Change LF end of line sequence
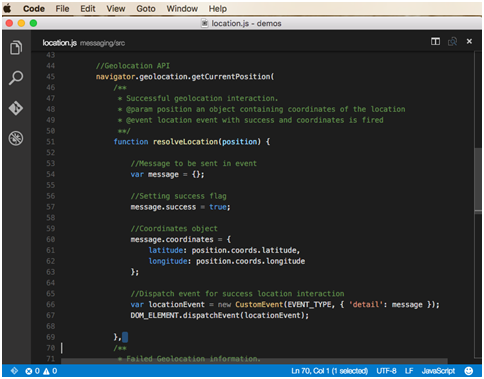Image resolution: width=484 pixels, height=379 pixels. tap(409, 371)
